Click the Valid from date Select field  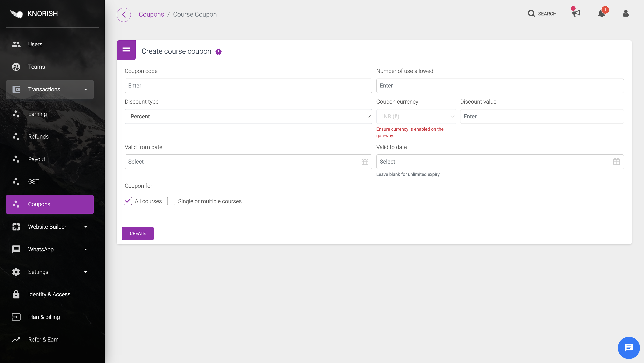pyautogui.click(x=248, y=162)
